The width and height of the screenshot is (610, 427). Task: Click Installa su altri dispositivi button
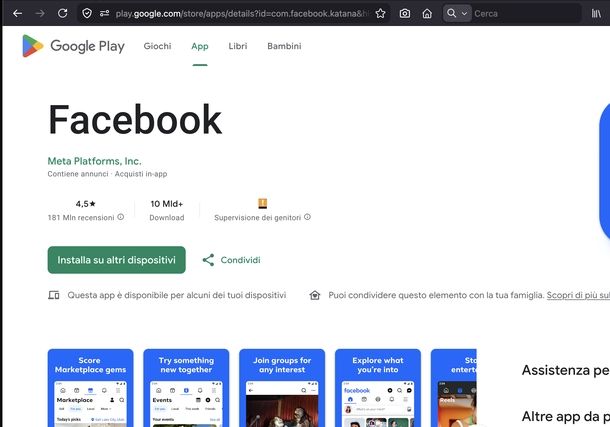click(117, 260)
